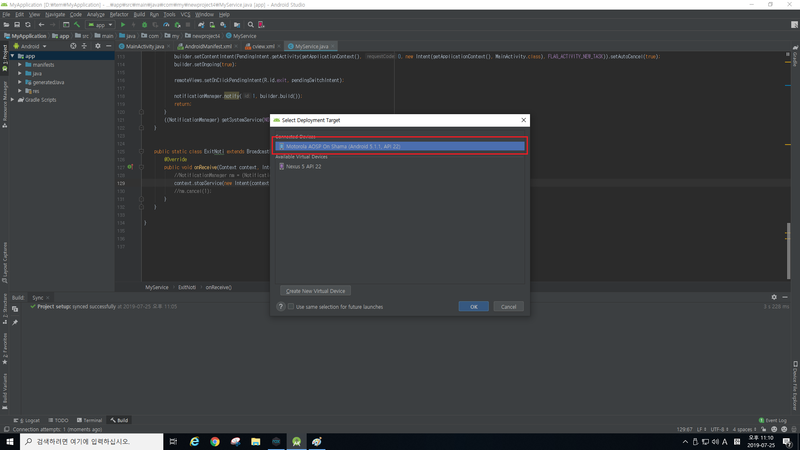Viewport: 800px width, 450px height.
Task: Click the green Run app icon
Action: (123, 24)
